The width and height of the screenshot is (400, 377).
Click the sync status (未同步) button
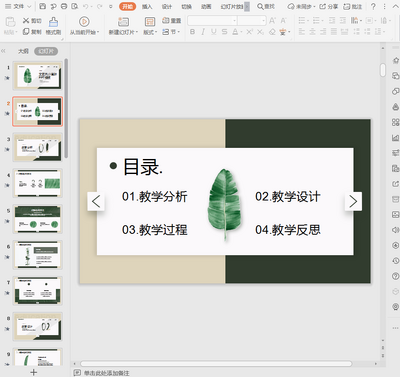(301, 6)
